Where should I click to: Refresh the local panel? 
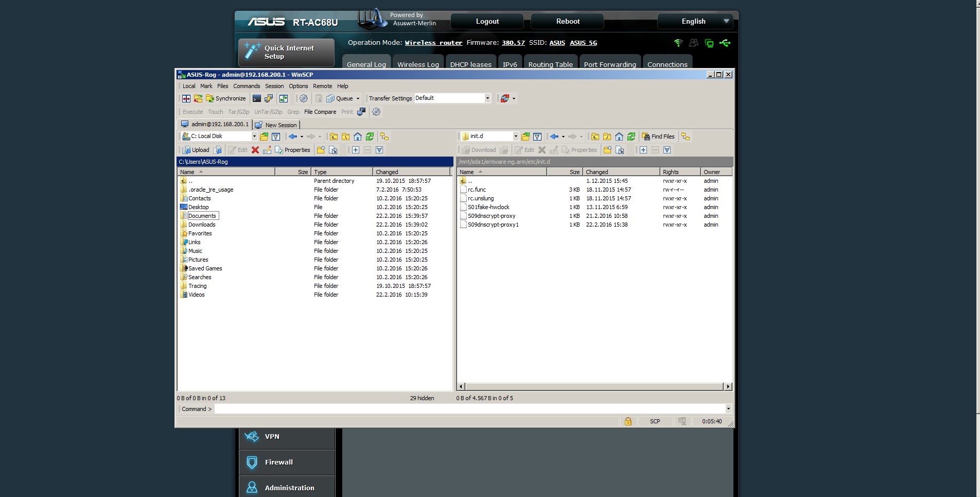tap(370, 136)
